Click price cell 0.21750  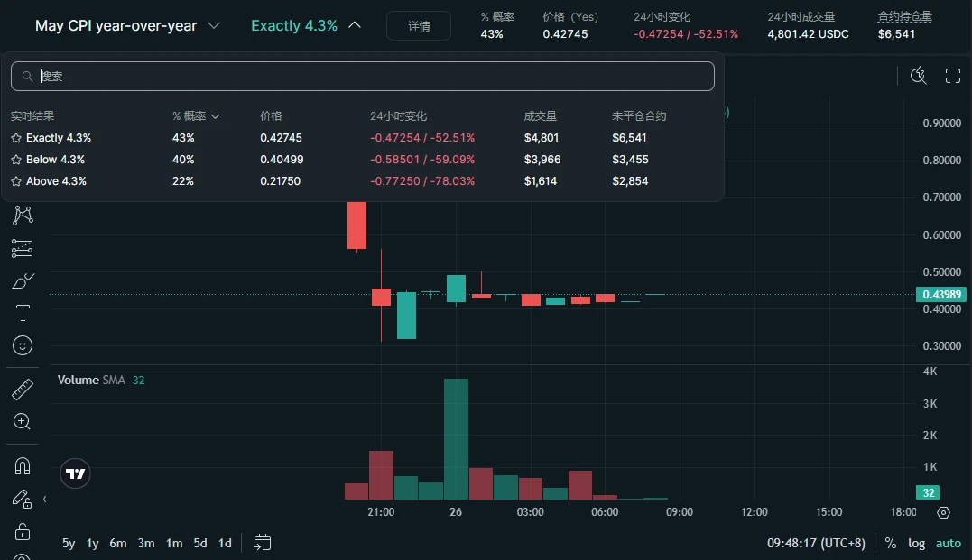point(280,181)
